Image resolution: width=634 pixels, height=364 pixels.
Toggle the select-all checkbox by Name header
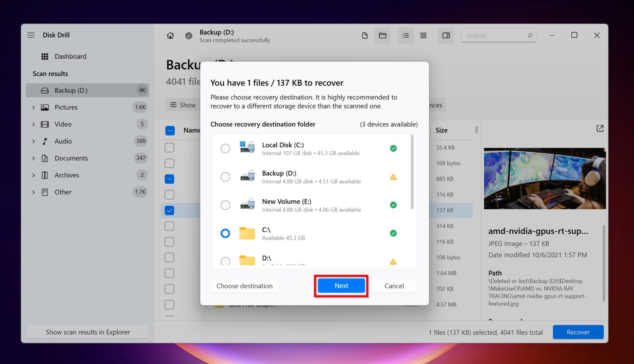[x=170, y=130]
